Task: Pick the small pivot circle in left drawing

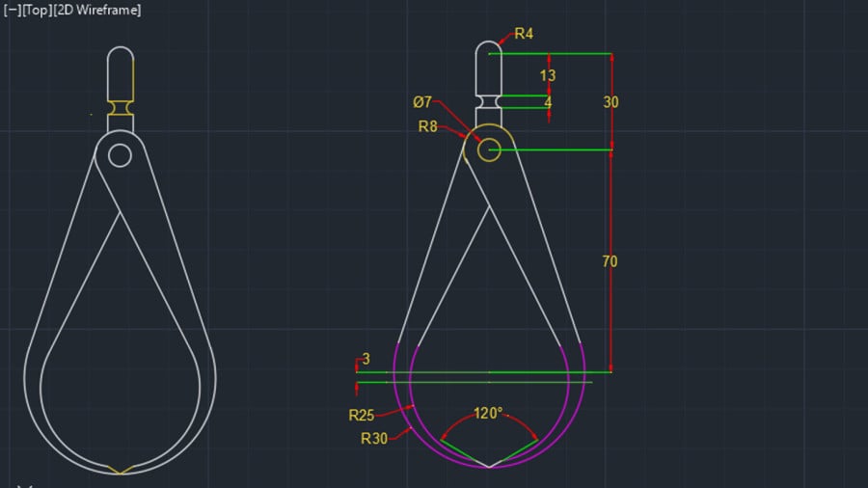Action: click(x=121, y=155)
